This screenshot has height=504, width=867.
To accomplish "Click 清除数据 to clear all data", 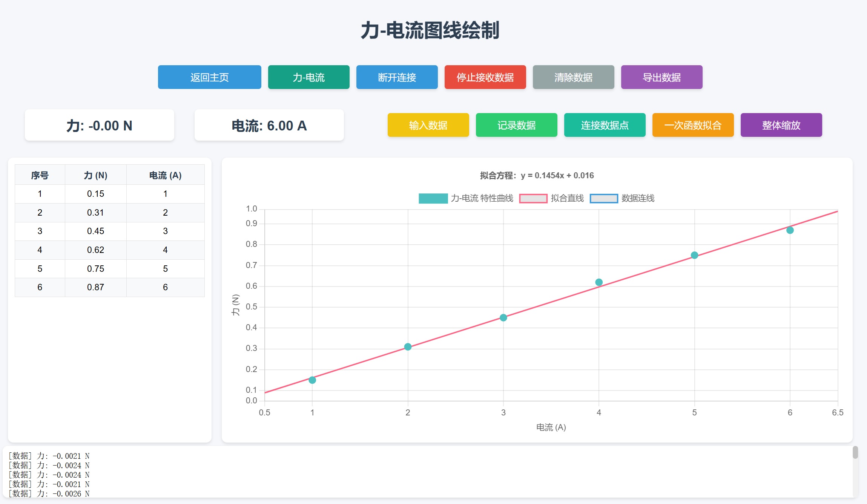I will [573, 77].
